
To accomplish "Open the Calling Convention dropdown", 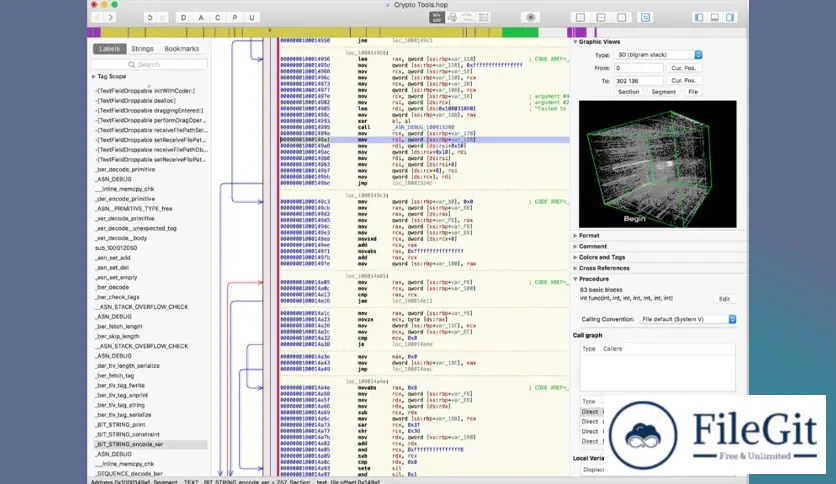I will coord(687,319).
